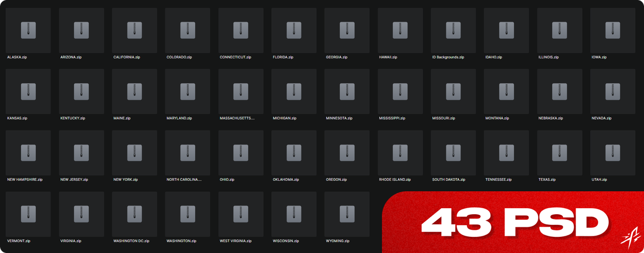Select the ARIZONA.zip archive icon
644x253 pixels.
81,30
